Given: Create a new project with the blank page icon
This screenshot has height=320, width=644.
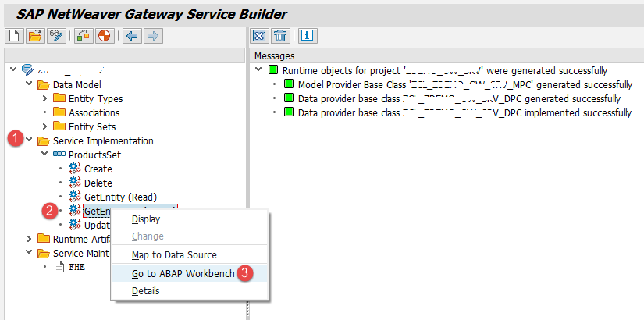Looking at the screenshot, I should pyautogui.click(x=14, y=36).
